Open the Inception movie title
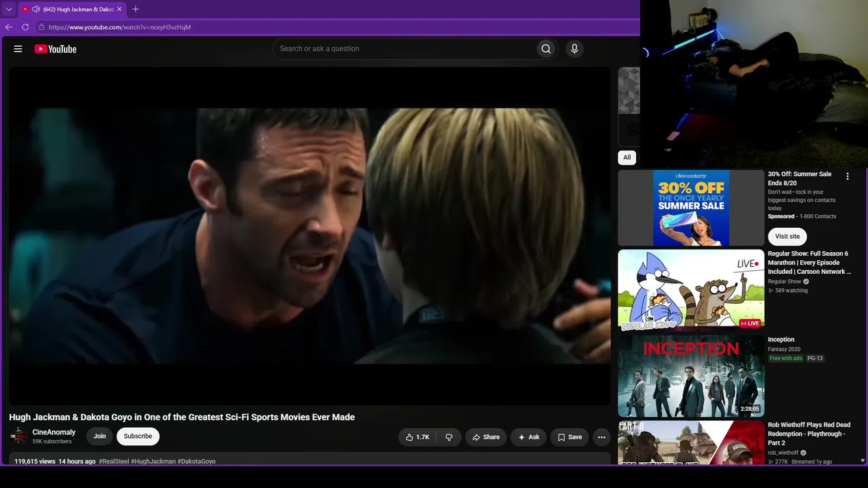The height and width of the screenshot is (488, 868). tap(781, 340)
